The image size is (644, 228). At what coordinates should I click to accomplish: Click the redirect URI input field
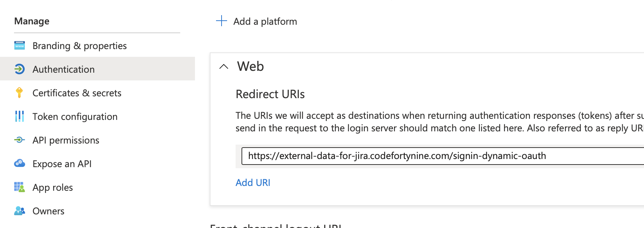[406, 156]
